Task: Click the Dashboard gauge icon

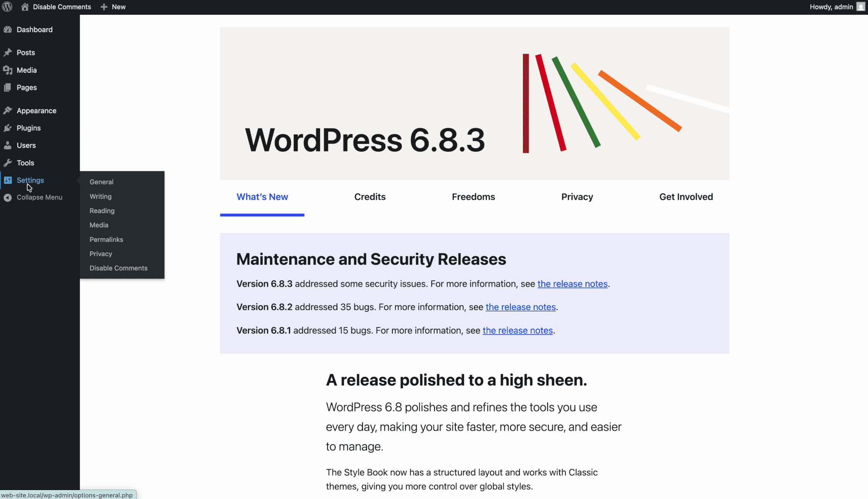Action: (x=8, y=30)
